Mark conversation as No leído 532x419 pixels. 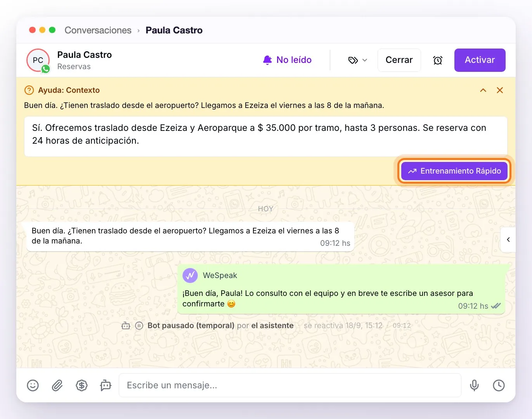click(x=287, y=60)
